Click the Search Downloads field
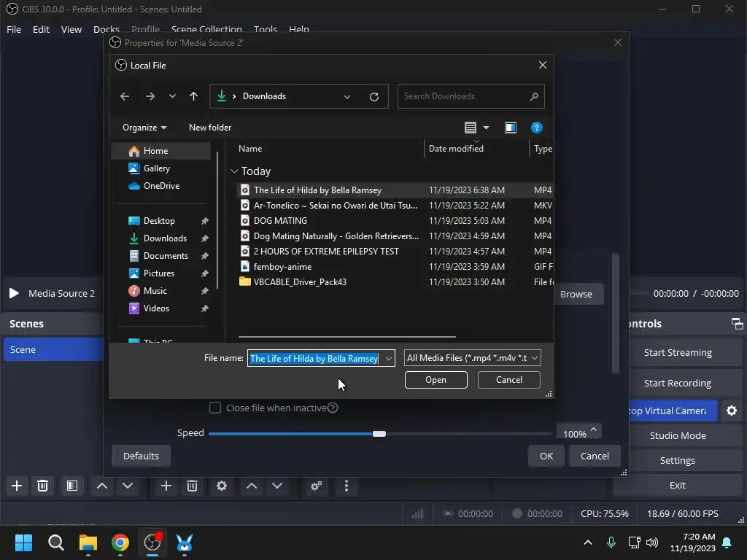The height and width of the screenshot is (560, 747). pyautogui.click(x=471, y=96)
